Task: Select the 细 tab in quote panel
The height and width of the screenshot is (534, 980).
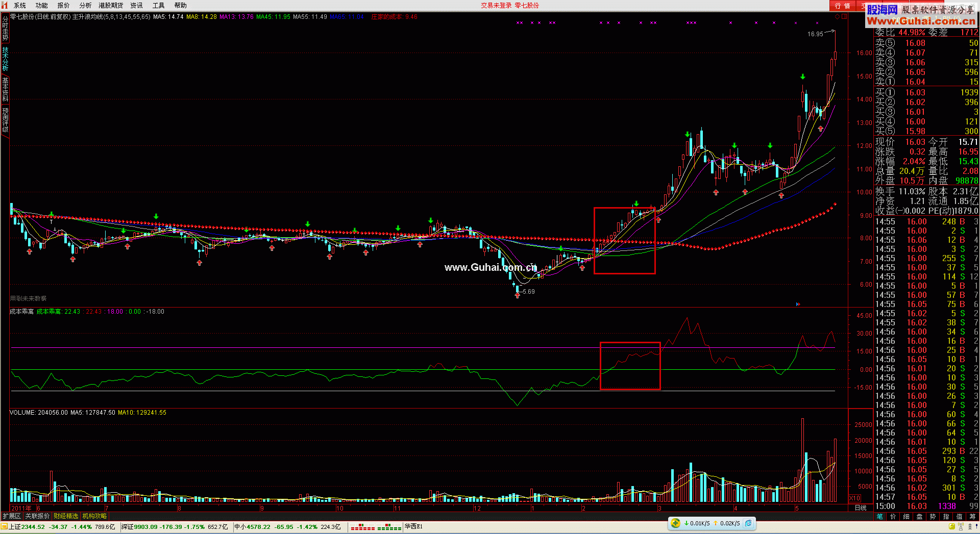Action: [x=906, y=516]
